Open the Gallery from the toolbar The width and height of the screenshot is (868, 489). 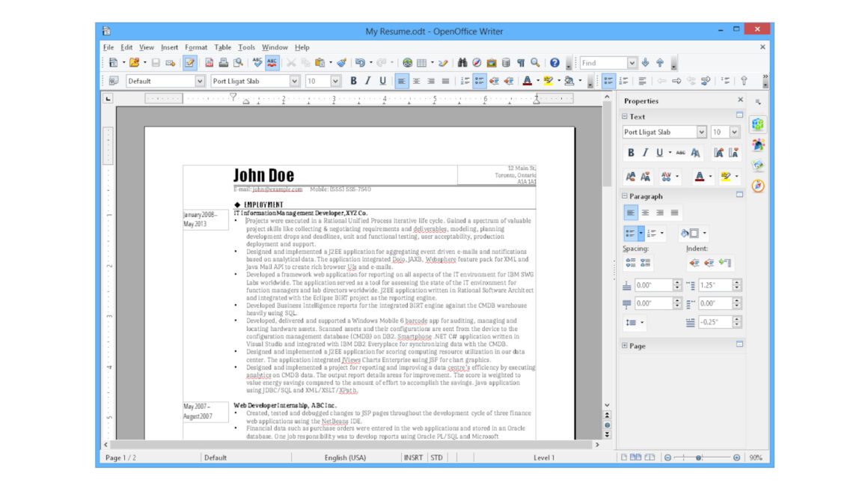490,63
